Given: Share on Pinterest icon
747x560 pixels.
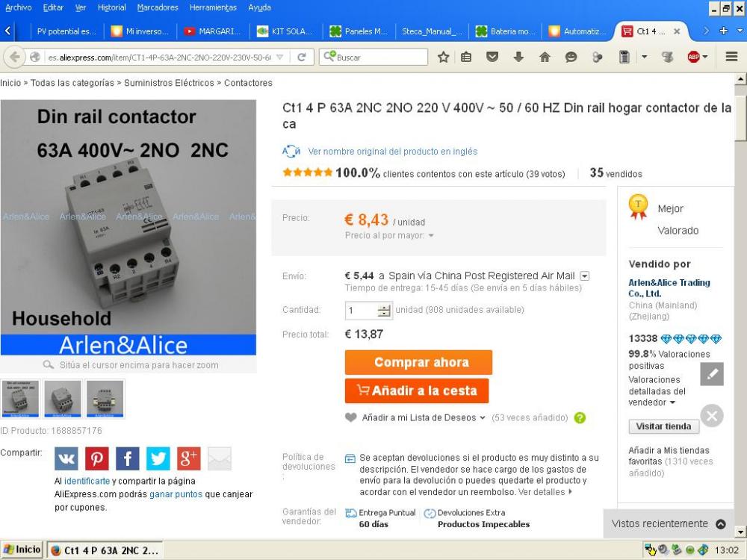Looking at the screenshot, I should (x=96, y=458).
